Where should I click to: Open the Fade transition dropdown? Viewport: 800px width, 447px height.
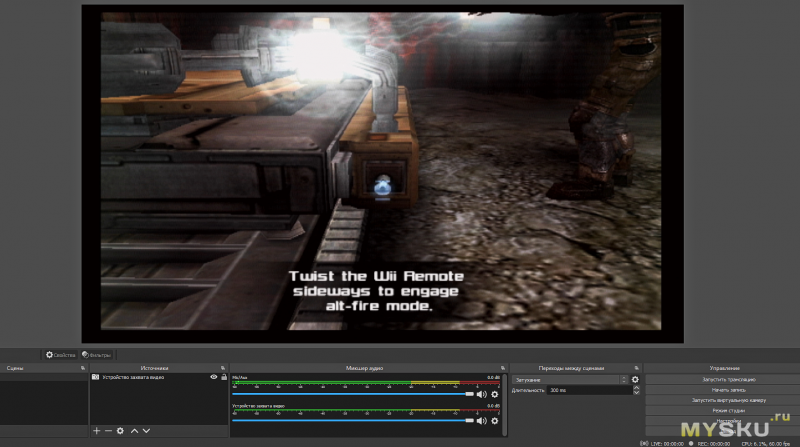[570, 380]
